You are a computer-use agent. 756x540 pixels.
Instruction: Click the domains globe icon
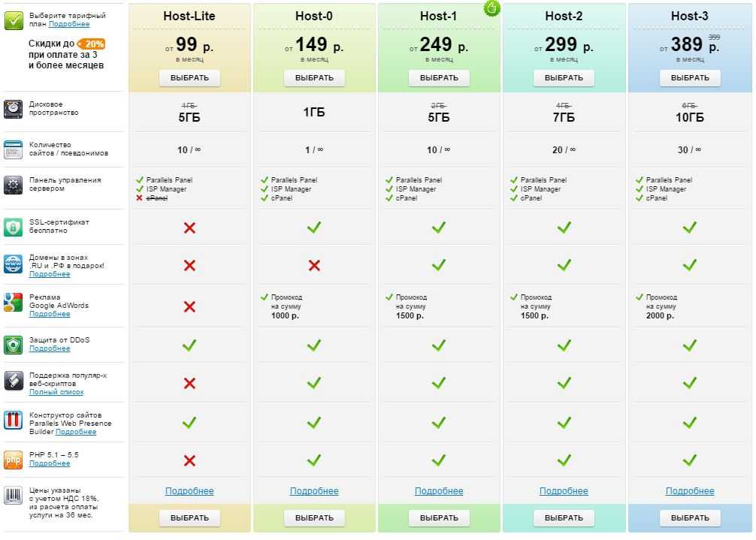[x=14, y=264]
